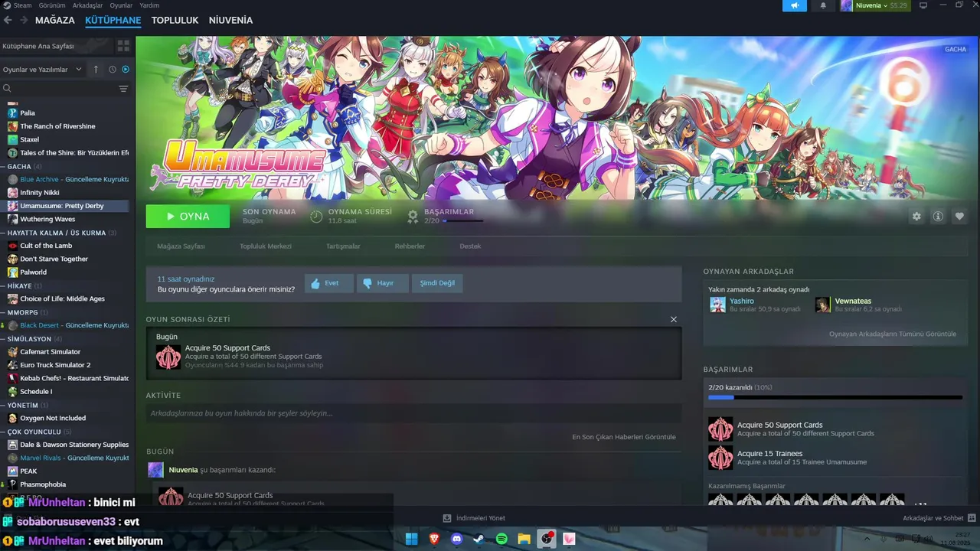Select Cult of the Lamb in library
Image resolution: width=980 pixels, height=551 pixels.
coord(46,246)
